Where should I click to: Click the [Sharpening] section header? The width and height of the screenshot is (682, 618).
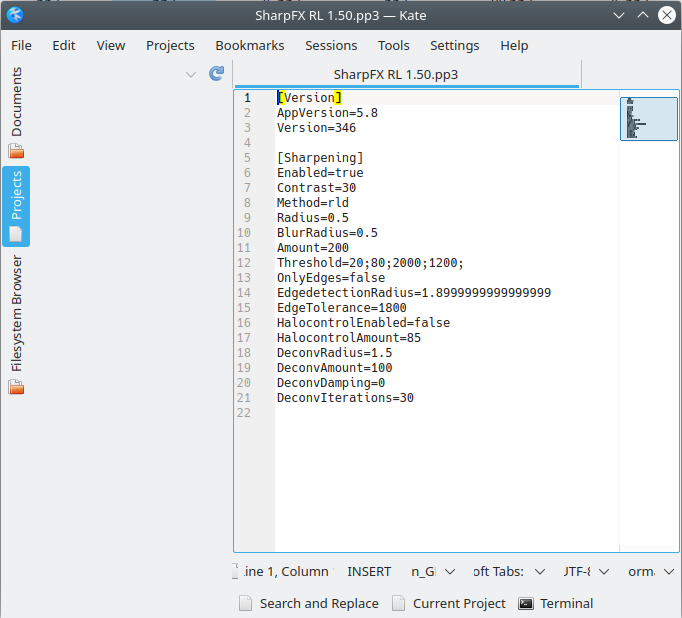(320, 157)
